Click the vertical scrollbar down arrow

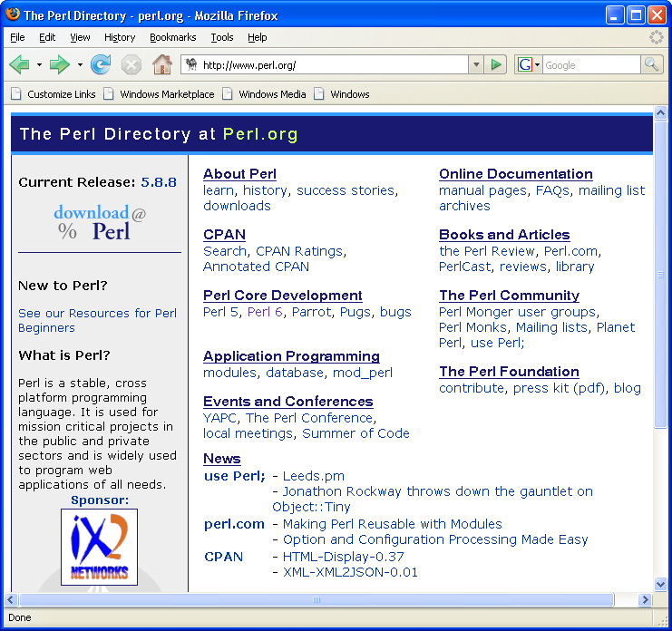point(660,584)
